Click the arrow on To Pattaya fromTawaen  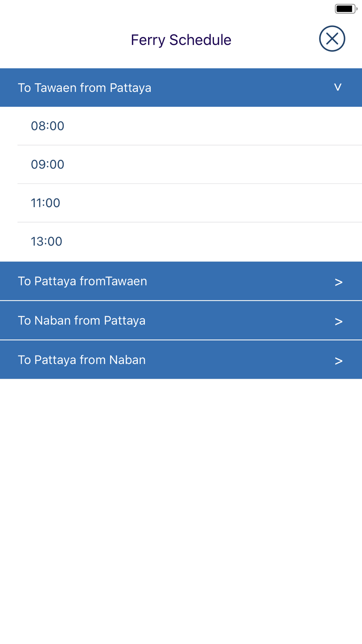(x=338, y=282)
